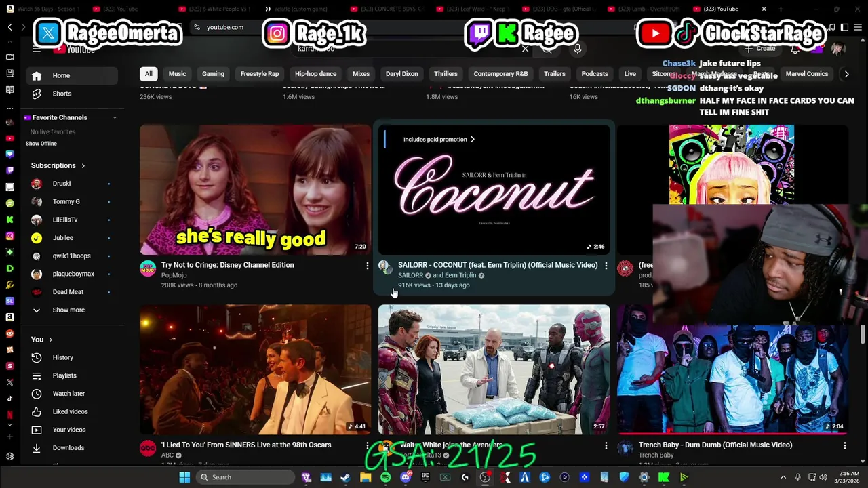This screenshot has width=868, height=488.
Task: Select the Marvel Comics chip
Action: coord(807,74)
